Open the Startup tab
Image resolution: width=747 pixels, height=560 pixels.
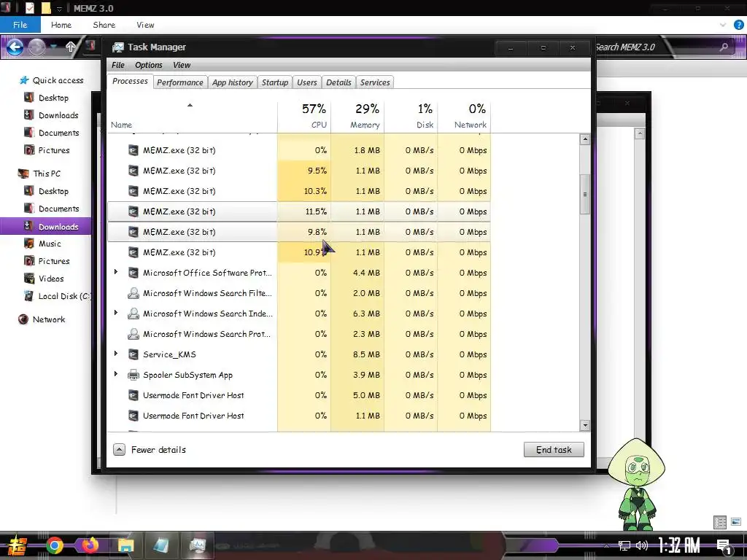[275, 82]
